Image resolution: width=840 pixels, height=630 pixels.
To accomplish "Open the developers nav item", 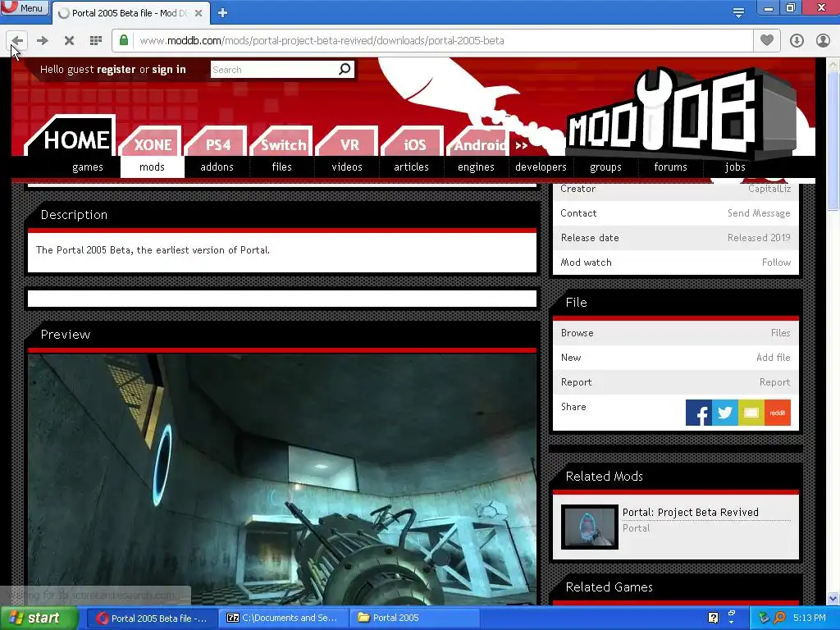I will click(x=541, y=167).
